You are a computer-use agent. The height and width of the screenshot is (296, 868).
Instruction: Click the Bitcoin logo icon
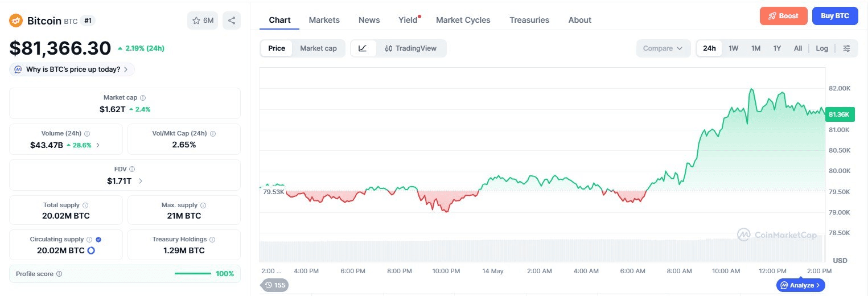tap(16, 21)
